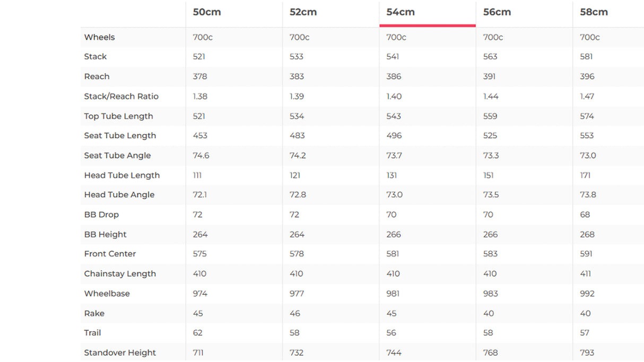Click the 54cm Reach value 386
The height and width of the screenshot is (362, 644).
[x=394, y=76]
